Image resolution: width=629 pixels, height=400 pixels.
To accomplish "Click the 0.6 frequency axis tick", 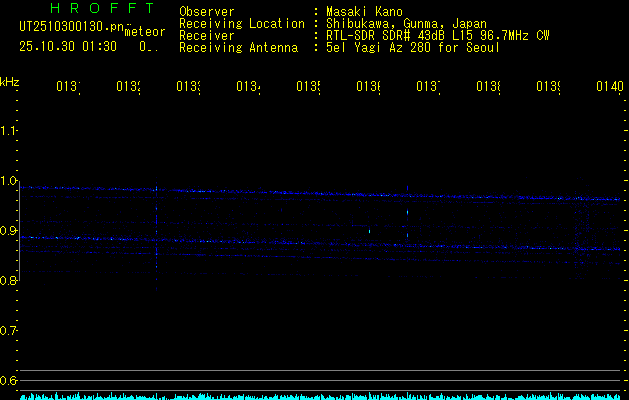I will 9,380.
